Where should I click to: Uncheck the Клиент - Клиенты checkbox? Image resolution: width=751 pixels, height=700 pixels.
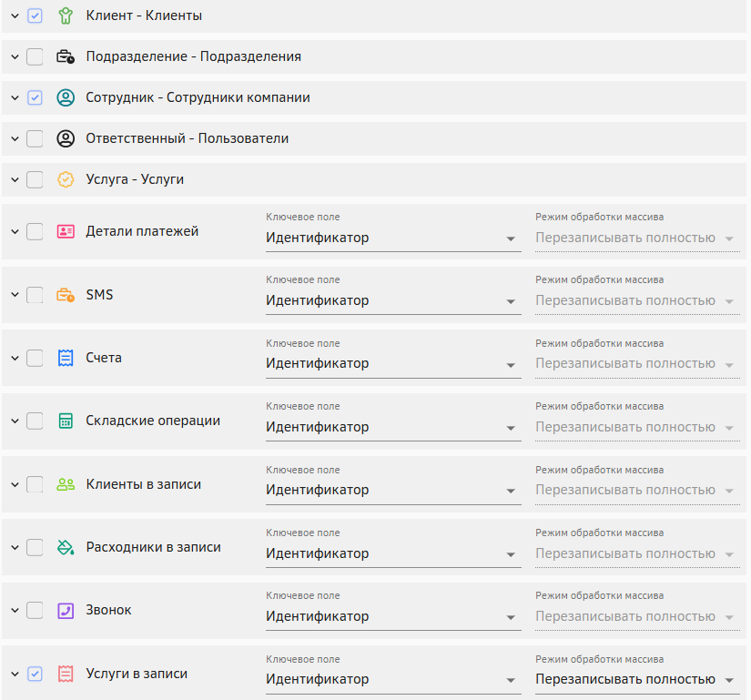pyautogui.click(x=35, y=15)
